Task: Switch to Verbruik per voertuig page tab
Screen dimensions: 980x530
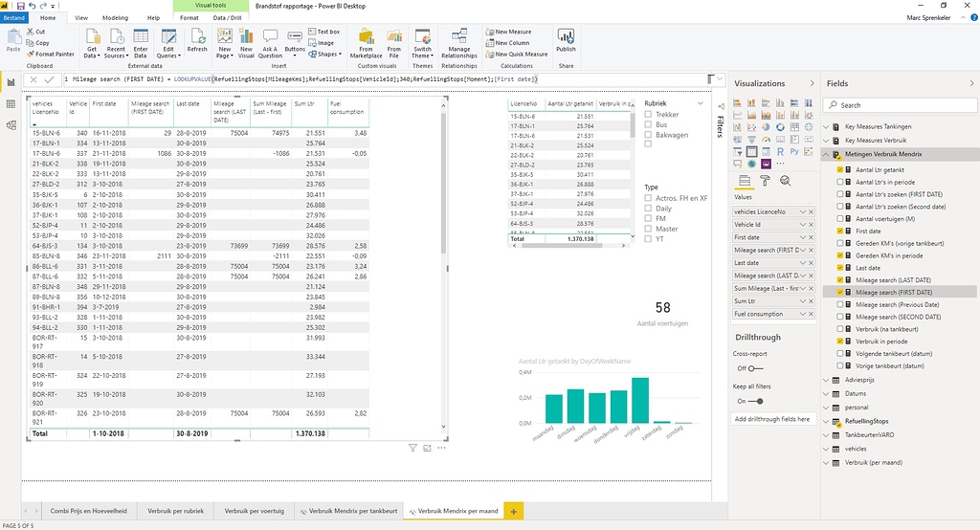Action: [x=255, y=512]
